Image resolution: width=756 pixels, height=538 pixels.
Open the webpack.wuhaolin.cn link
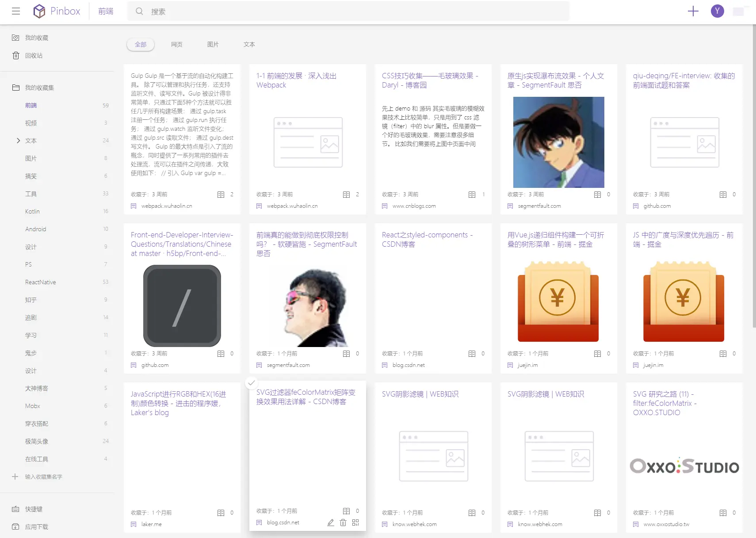point(166,206)
